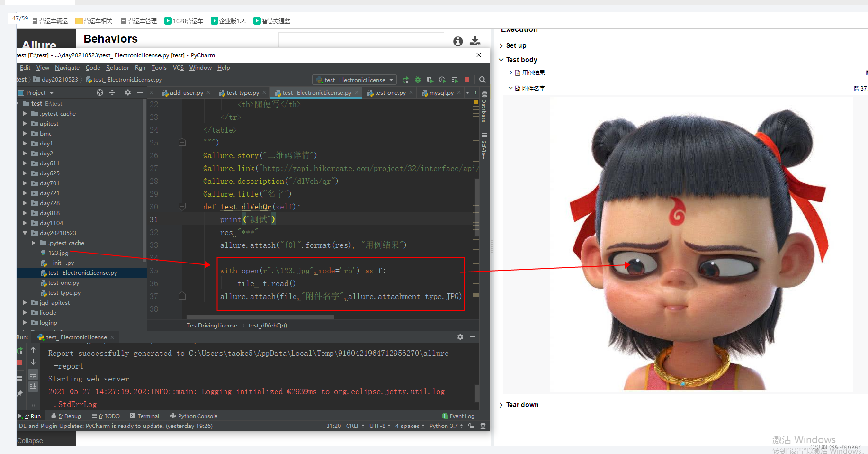Click the profile run icon

coord(442,80)
